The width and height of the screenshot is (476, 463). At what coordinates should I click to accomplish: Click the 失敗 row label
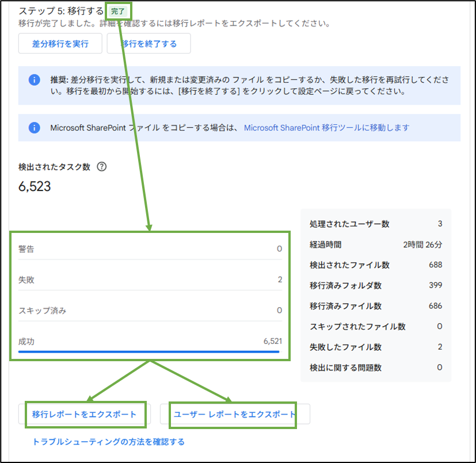26,280
